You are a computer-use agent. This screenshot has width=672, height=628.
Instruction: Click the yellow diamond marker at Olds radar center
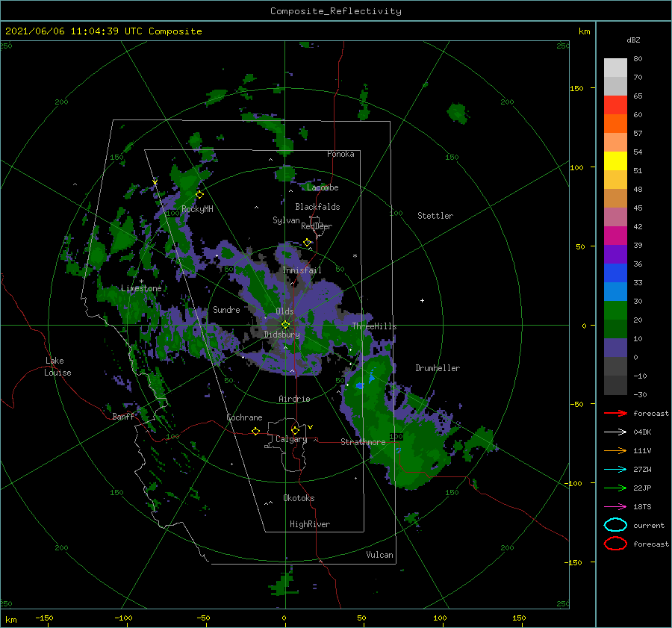pyautogui.click(x=285, y=325)
